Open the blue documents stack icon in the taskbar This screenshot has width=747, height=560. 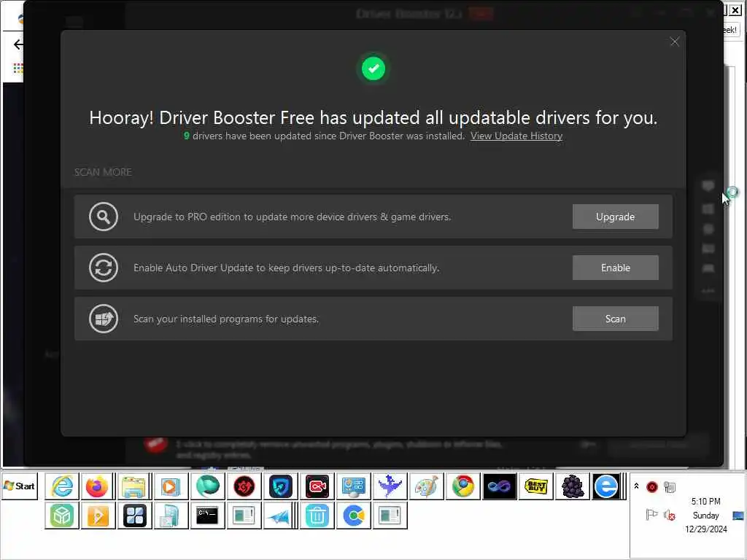point(171,516)
